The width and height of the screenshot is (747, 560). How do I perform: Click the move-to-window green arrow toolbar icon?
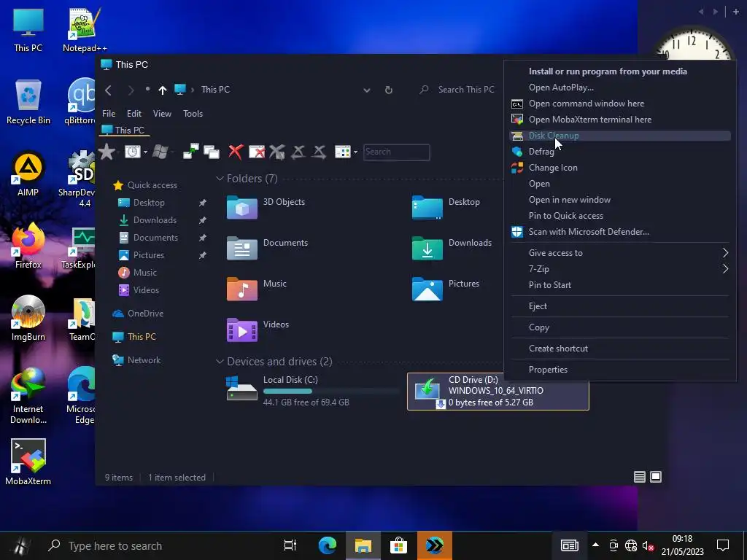pyautogui.click(x=190, y=152)
